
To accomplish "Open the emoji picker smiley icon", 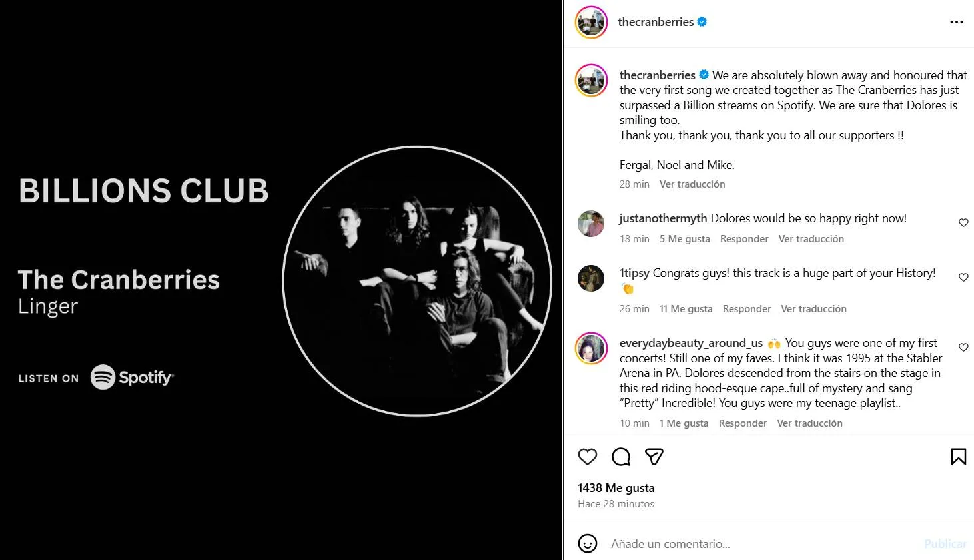I will (x=587, y=543).
